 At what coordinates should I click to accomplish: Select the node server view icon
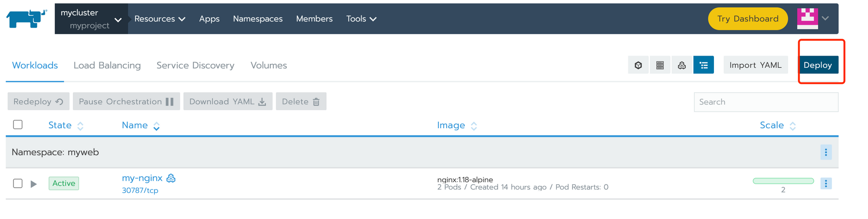(x=660, y=65)
